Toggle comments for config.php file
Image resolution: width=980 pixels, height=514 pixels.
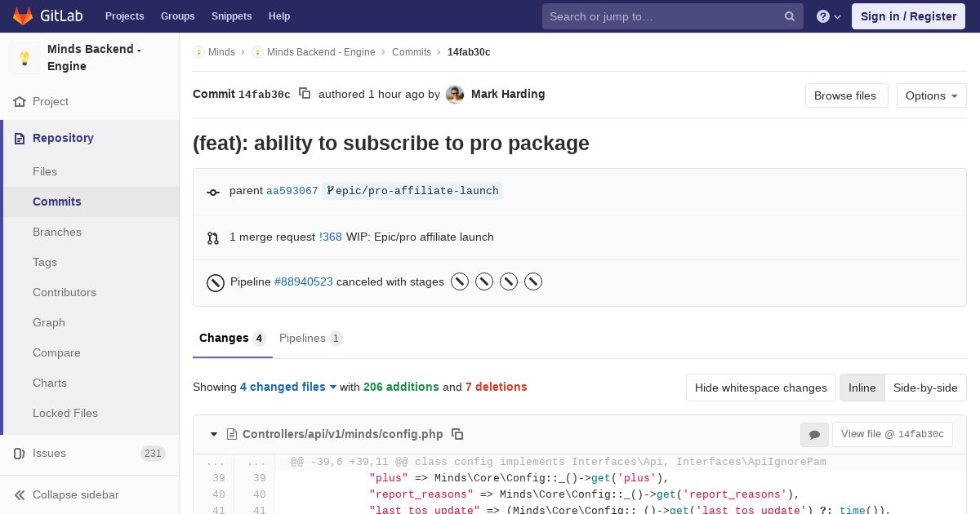point(814,435)
